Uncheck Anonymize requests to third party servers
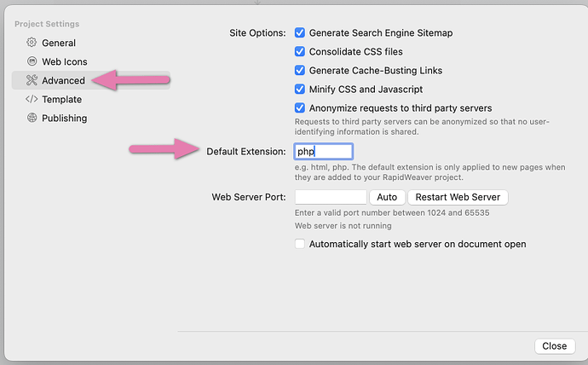 click(x=300, y=108)
